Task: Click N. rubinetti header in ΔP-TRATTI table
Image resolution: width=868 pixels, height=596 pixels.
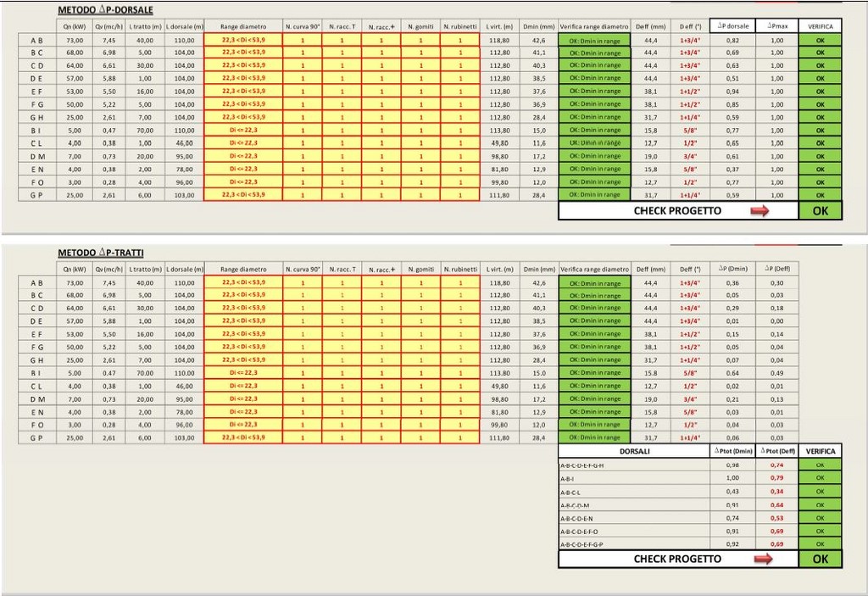Action: pyautogui.click(x=460, y=268)
